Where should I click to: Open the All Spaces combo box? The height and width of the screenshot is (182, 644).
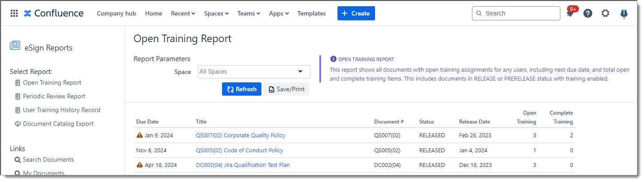[x=254, y=72]
